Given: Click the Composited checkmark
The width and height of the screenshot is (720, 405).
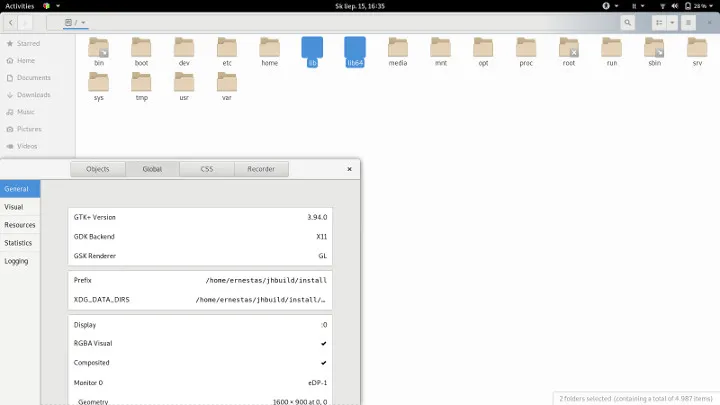Looking at the screenshot, I should (323, 362).
